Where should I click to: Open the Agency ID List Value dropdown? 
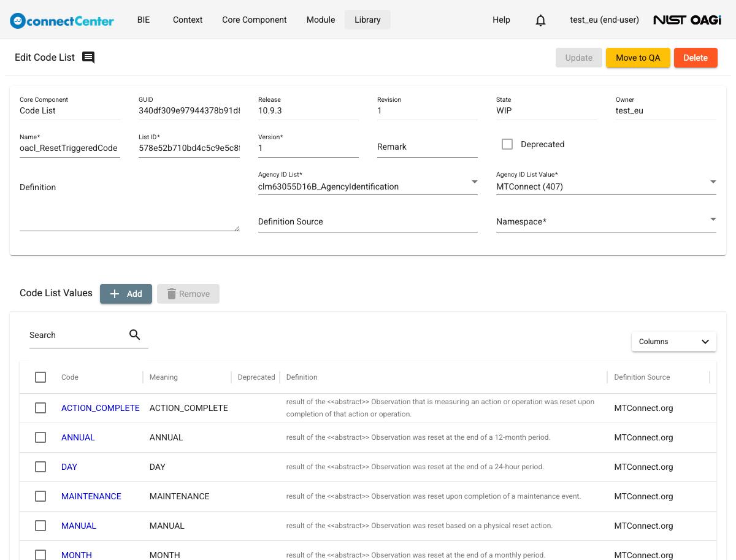[x=606, y=183]
